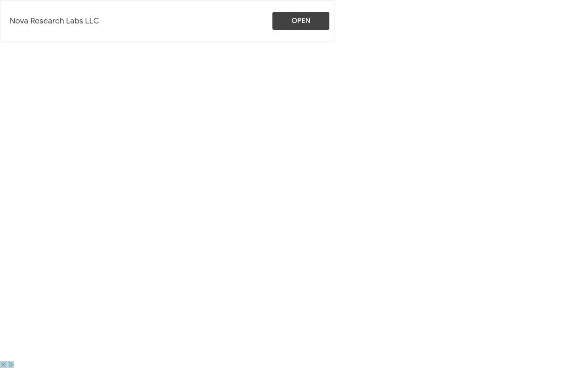Open the AdChoices triangle info icon
This screenshot has width=588, height=368.
click(11, 364)
